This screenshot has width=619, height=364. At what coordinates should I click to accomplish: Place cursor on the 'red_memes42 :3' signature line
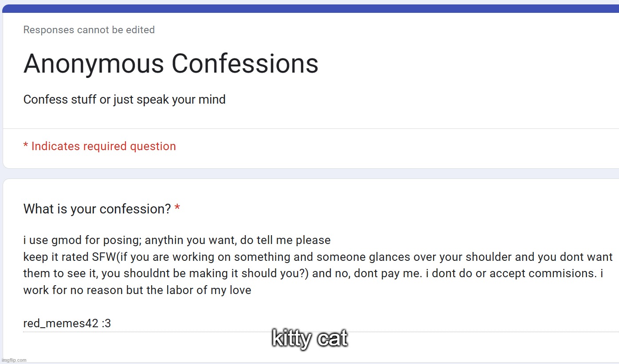[x=67, y=324]
